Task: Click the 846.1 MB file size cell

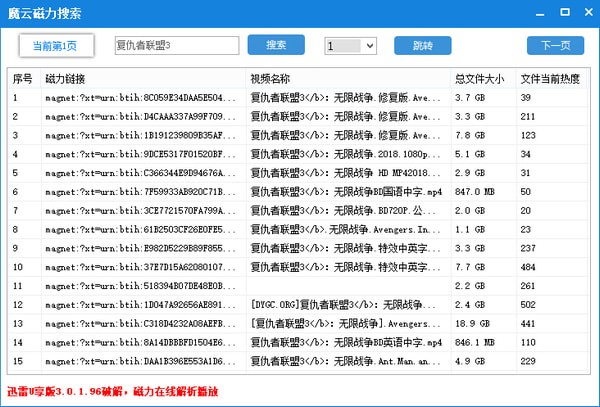Action: click(474, 342)
